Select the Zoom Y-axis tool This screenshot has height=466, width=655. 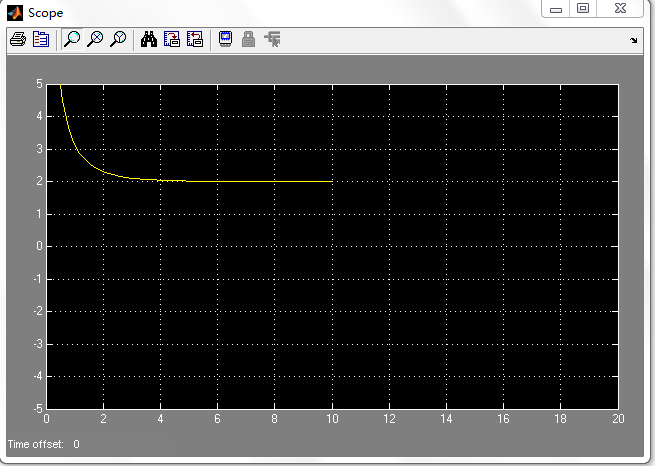(x=118, y=39)
